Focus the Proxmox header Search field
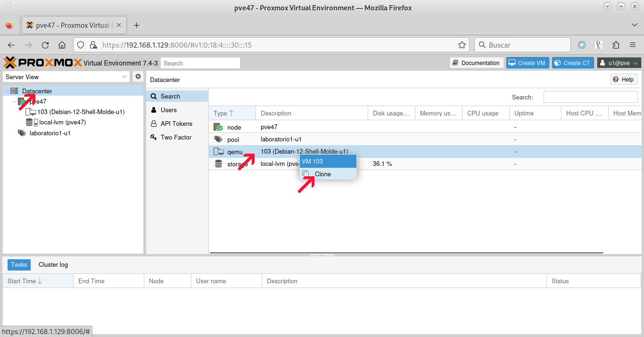This screenshot has width=644, height=337. pyautogui.click(x=200, y=63)
